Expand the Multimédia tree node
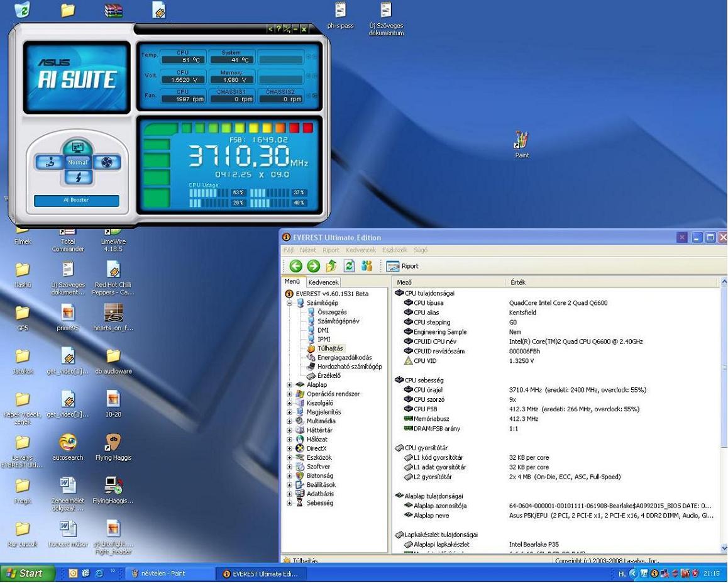The image size is (728, 583). point(289,421)
